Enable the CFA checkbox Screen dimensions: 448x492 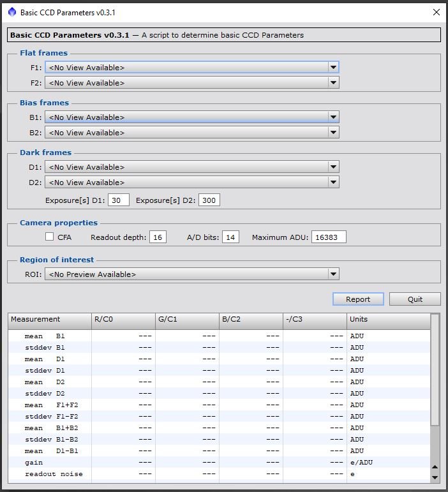point(49,237)
